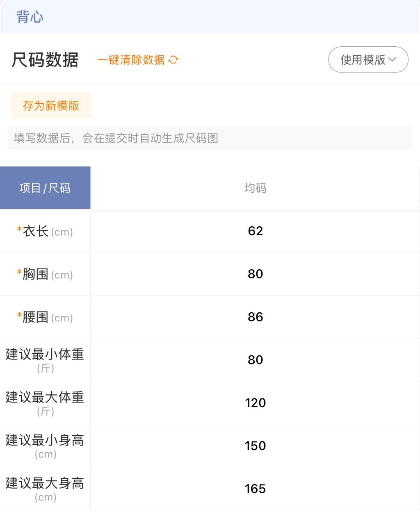
Task: Click the 一键清除数据 link
Action: point(131,60)
